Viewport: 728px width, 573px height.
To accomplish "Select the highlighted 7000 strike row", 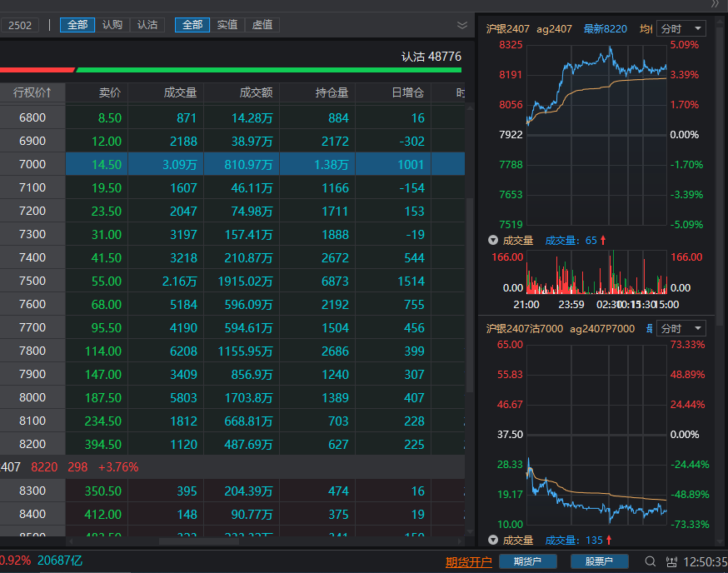I will [232, 164].
